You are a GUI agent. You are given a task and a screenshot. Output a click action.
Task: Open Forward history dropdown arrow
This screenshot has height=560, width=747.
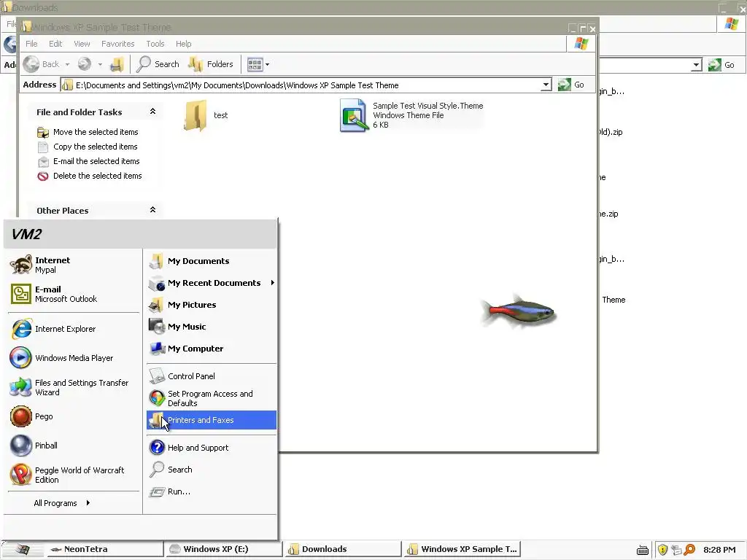(x=100, y=64)
